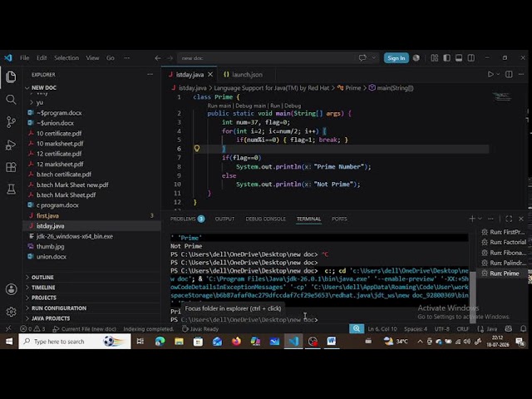Viewport: 532px width, 399px height.
Task: Expand the PROJECTS section
Action: click(x=44, y=298)
